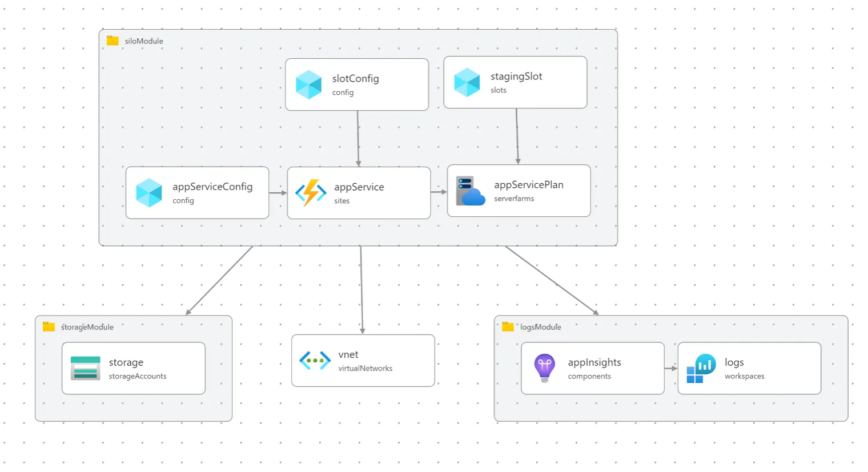
Task: Click the appServicePlan server cloud icon
Action: [x=471, y=191]
